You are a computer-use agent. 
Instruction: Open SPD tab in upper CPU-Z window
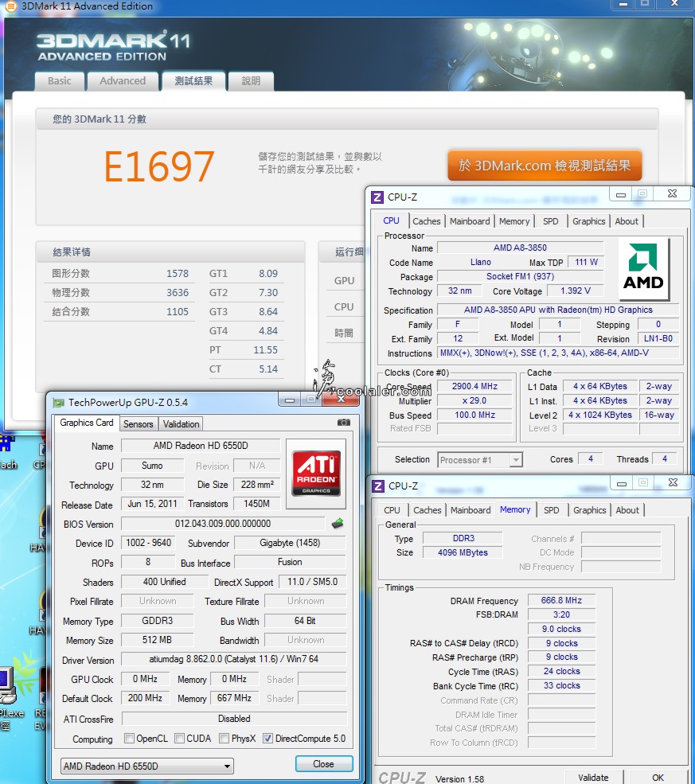coord(550,221)
